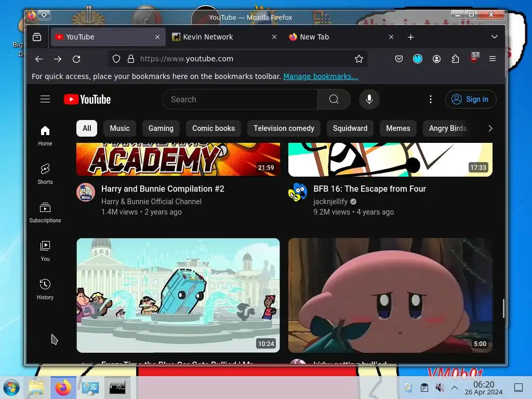Open the Windows-style Start button
The height and width of the screenshot is (399, 532).
click(12, 388)
